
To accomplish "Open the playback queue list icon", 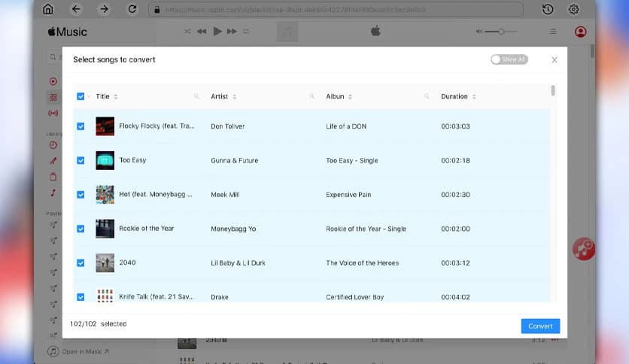I will (x=553, y=32).
